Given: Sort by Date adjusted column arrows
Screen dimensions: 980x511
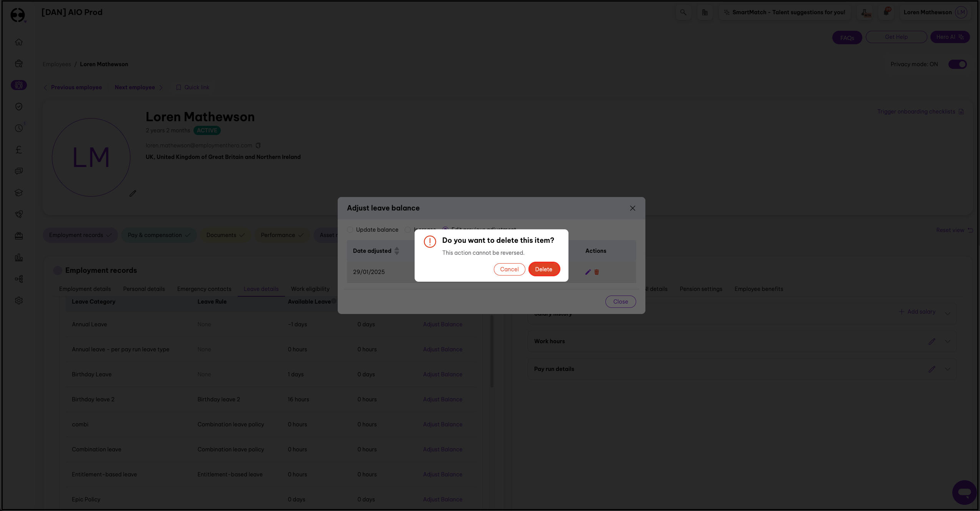Looking at the screenshot, I should (x=397, y=251).
